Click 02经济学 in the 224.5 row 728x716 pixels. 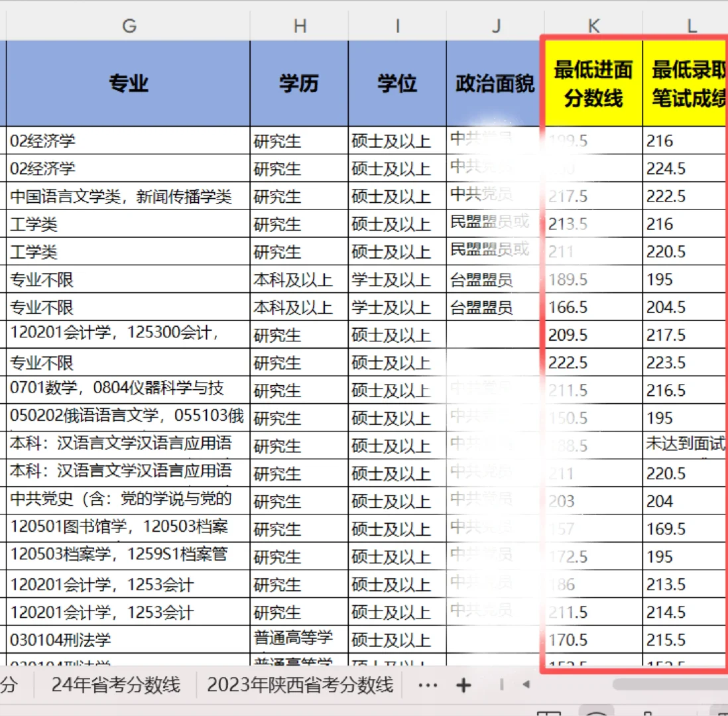128,168
